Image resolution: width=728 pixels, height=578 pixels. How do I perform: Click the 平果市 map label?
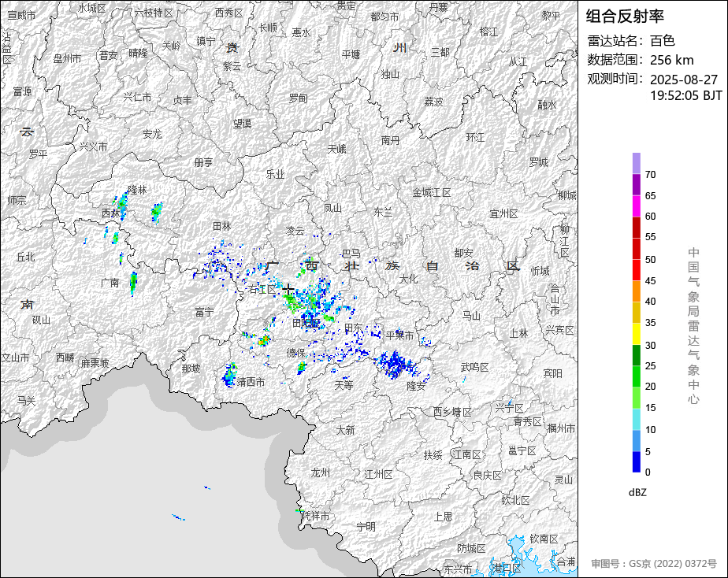click(x=399, y=335)
